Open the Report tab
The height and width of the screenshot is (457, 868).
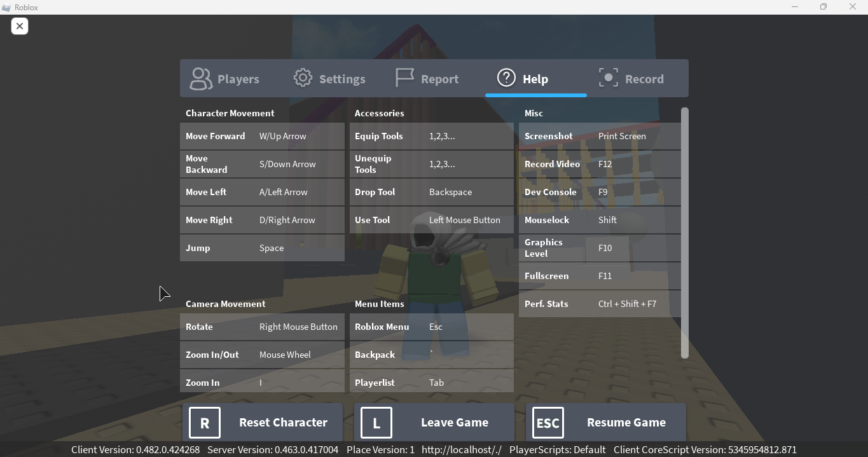click(x=434, y=78)
